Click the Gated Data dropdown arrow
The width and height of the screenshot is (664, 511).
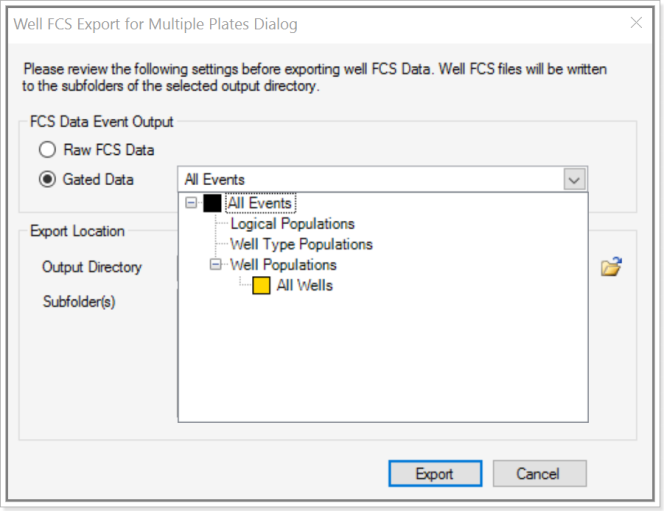[x=574, y=180]
